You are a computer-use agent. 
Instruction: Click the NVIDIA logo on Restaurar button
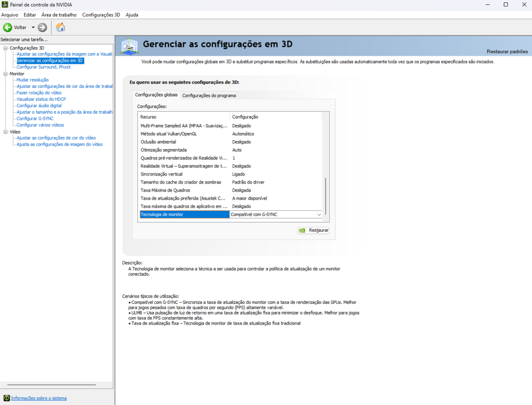[302, 230]
